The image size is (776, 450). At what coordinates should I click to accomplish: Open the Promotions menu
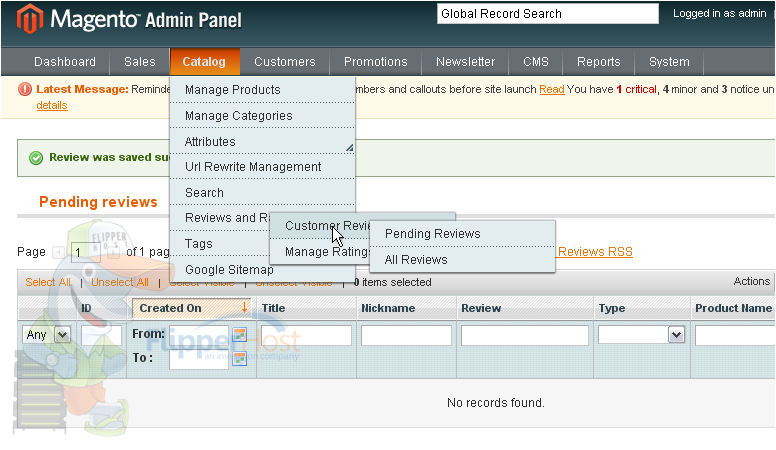point(376,62)
